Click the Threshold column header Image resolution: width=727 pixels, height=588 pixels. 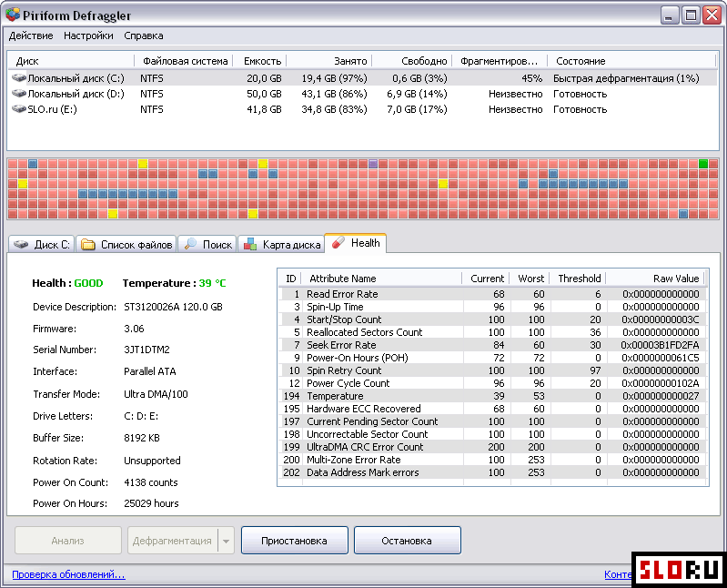(x=579, y=279)
